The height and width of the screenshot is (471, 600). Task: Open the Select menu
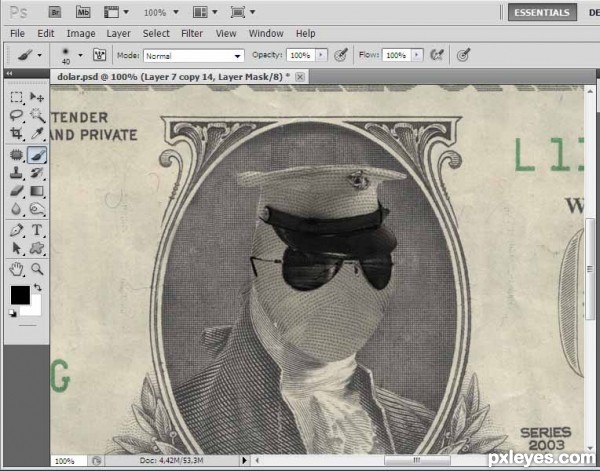(156, 34)
